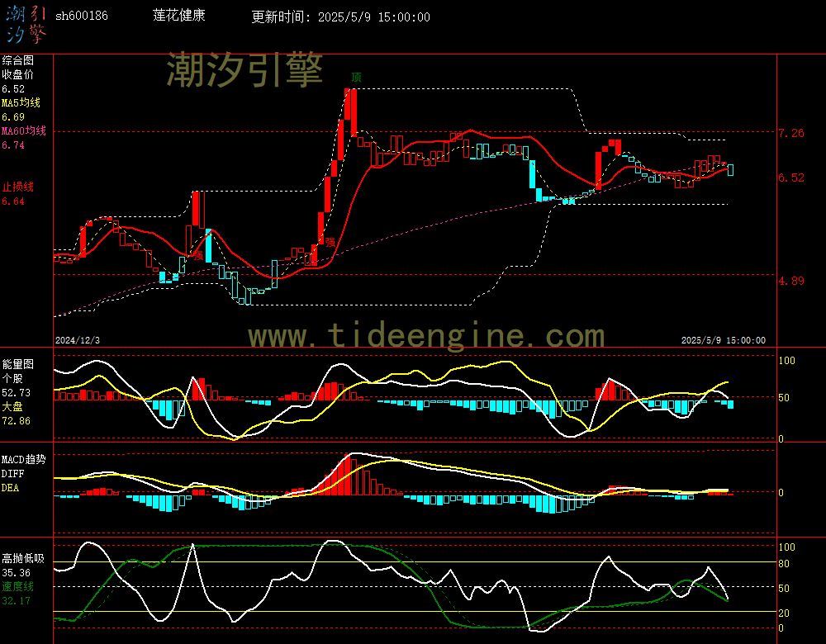
Task: Click the 能量图 panel label
Action: (x=17, y=364)
